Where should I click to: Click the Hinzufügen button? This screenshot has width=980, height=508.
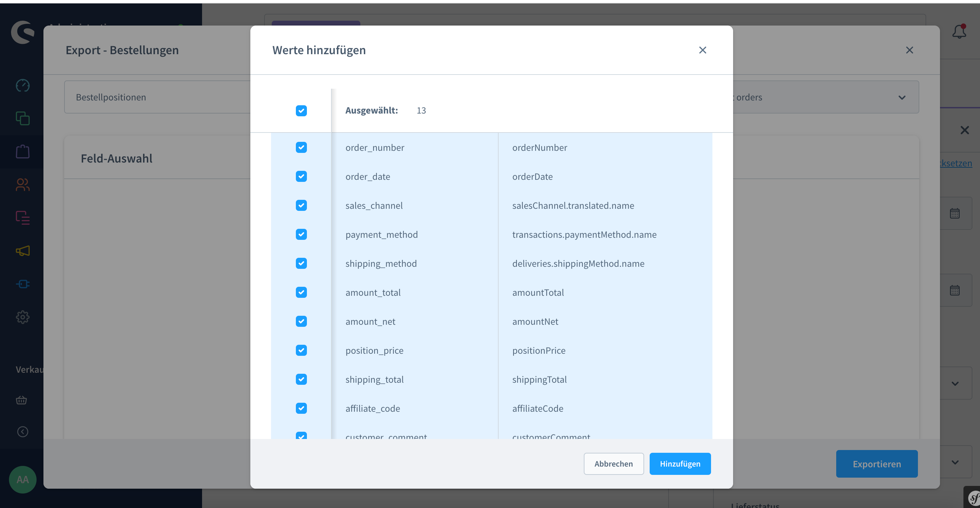[680, 463]
